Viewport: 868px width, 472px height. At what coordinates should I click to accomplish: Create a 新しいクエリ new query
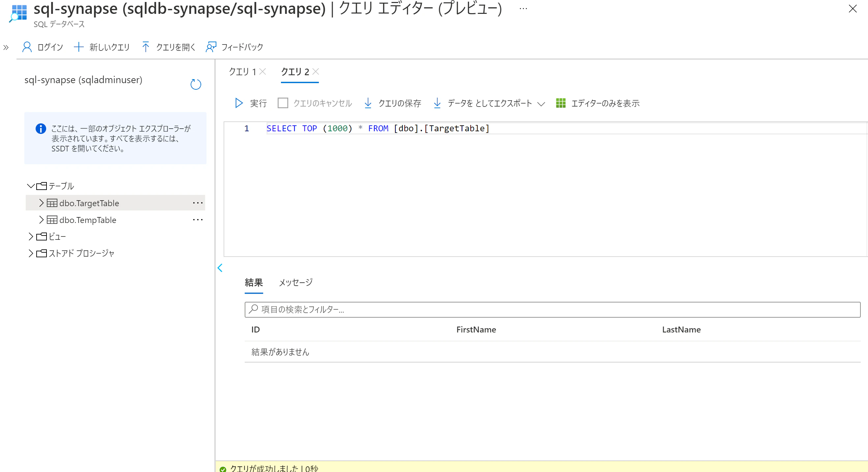pyautogui.click(x=109, y=47)
